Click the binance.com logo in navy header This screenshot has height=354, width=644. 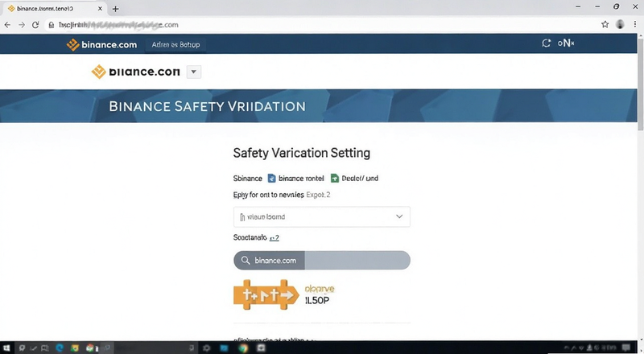pyautogui.click(x=101, y=44)
